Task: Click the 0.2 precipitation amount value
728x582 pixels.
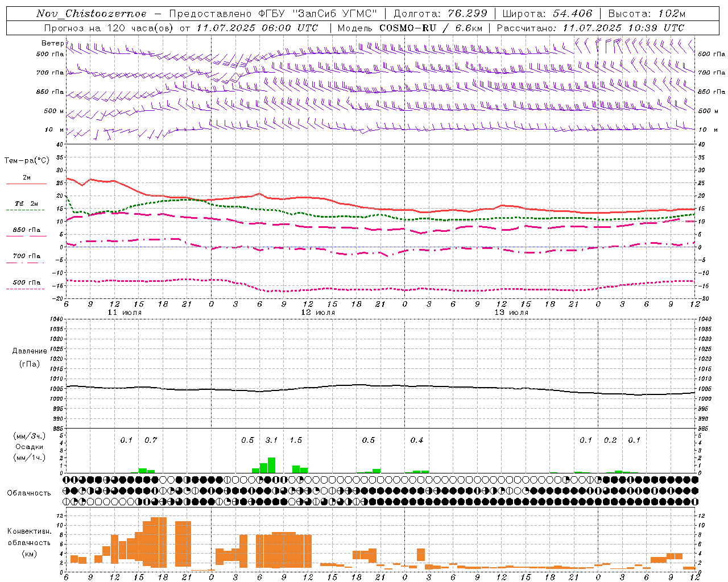Action: (x=610, y=440)
